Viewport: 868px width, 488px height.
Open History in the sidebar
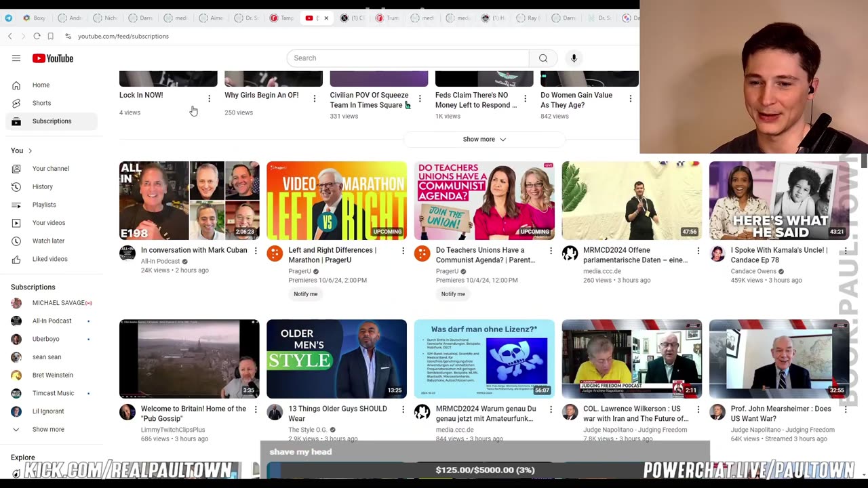click(52, 186)
